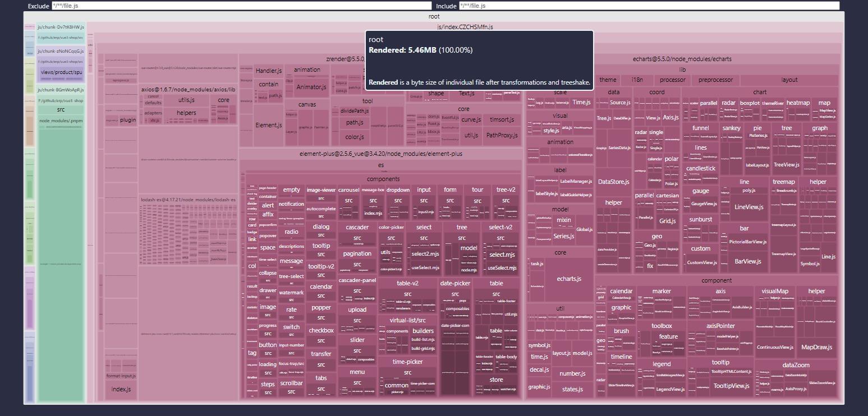The height and width of the screenshot is (416, 868).
Task: Click the Include filter input field
Action: click(649, 6)
